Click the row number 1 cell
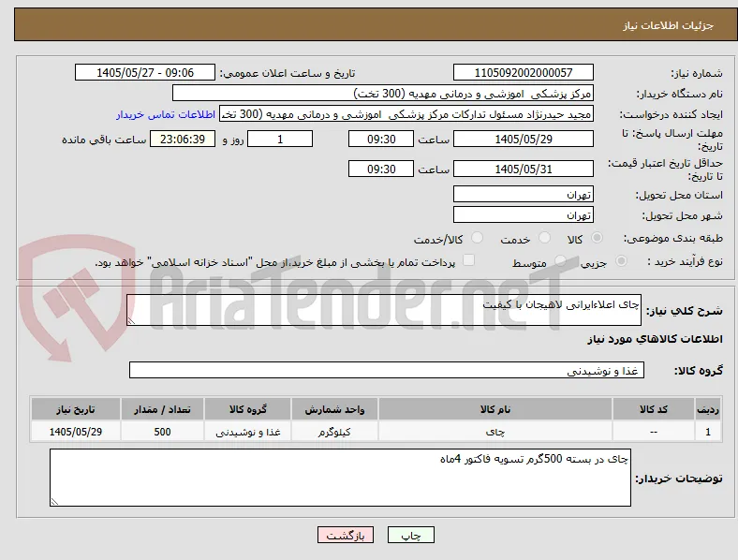Viewport: 738px width, 560px height. click(x=708, y=432)
